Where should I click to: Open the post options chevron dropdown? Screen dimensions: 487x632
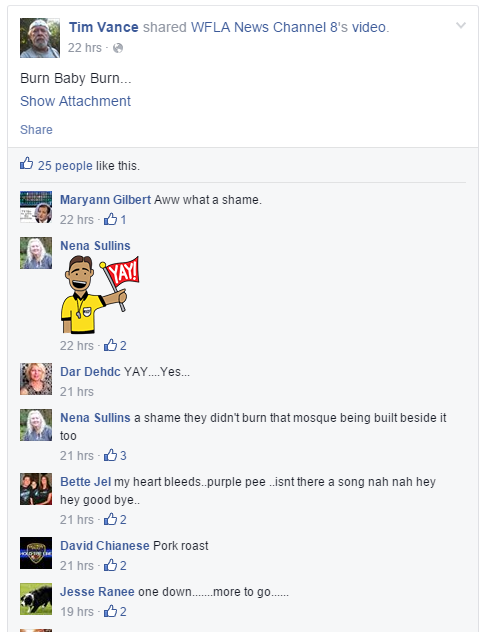click(461, 26)
